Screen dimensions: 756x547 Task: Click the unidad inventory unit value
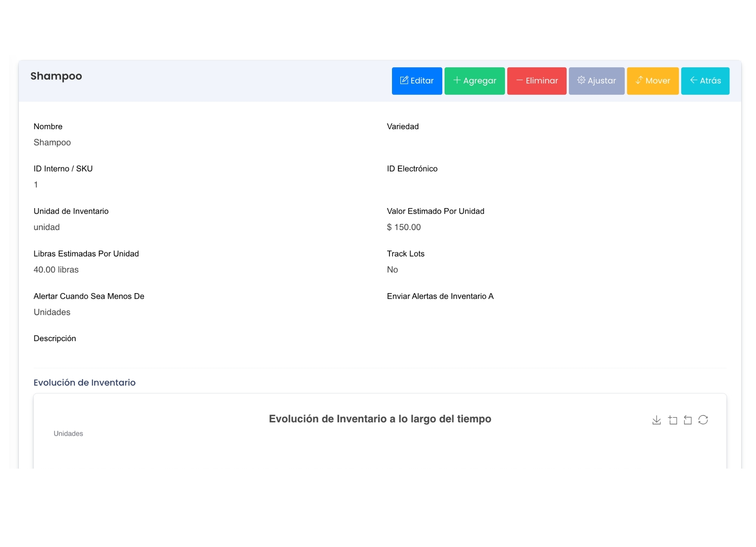[46, 227]
